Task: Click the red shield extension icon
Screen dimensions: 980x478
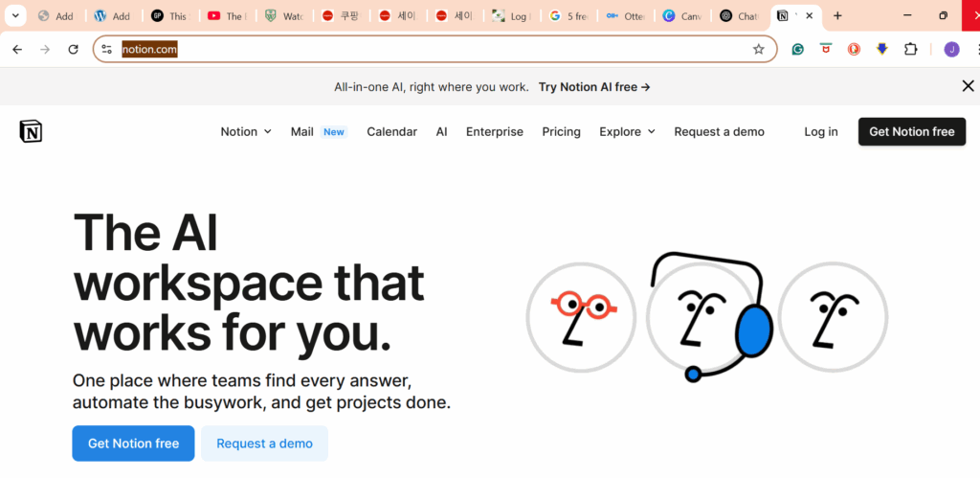Action: [826, 50]
